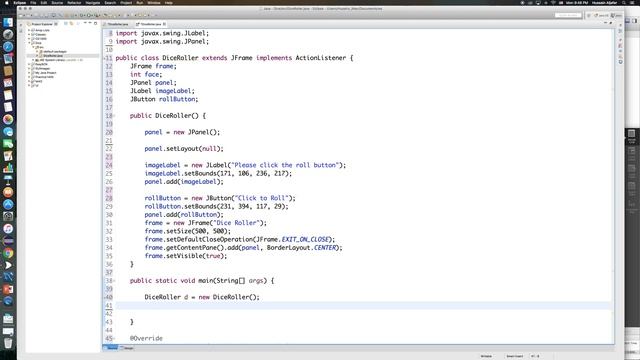The width and height of the screenshot is (640, 360).
Task: Open Photos from the Dock
Action: tap(8, 120)
